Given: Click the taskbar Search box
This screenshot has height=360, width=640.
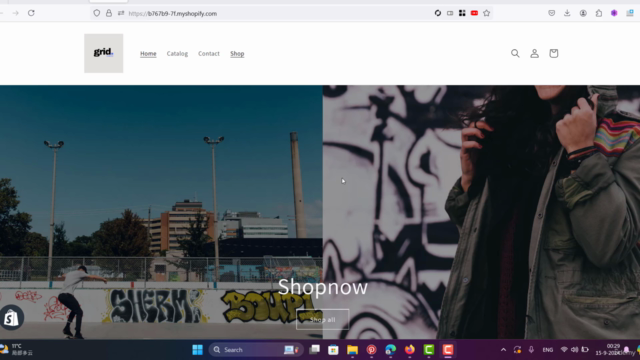Looking at the screenshot, I should click(x=256, y=350).
